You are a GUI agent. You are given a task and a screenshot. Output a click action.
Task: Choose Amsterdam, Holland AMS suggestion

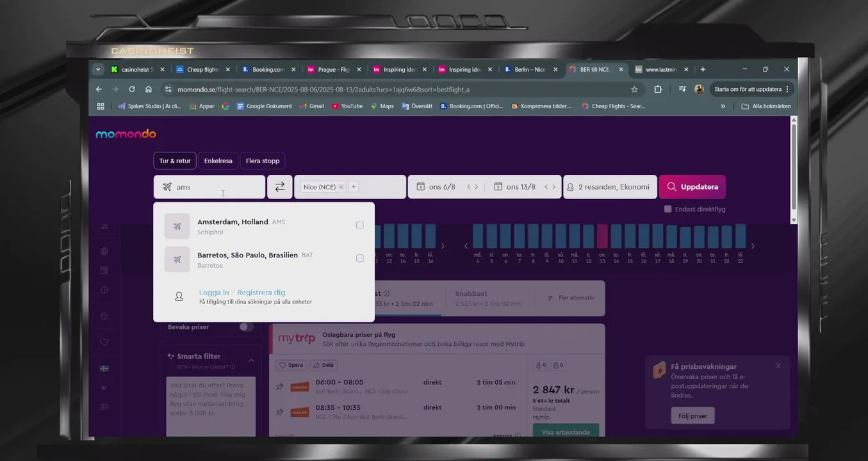click(264, 226)
